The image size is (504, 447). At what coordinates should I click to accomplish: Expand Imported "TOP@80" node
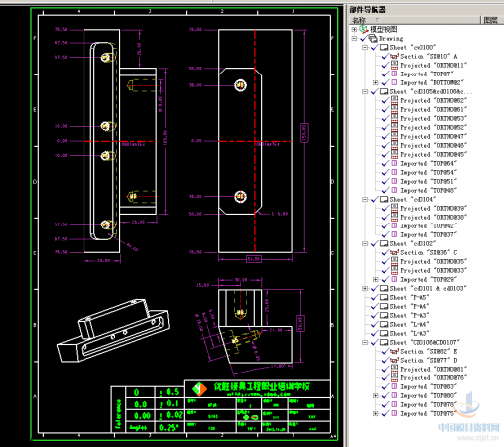375,395
